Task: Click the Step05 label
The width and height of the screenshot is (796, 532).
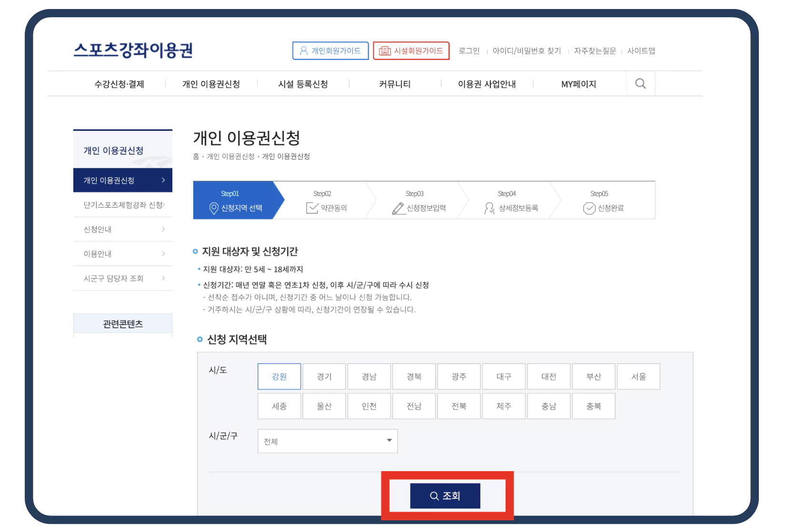Action: click(599, 194)
